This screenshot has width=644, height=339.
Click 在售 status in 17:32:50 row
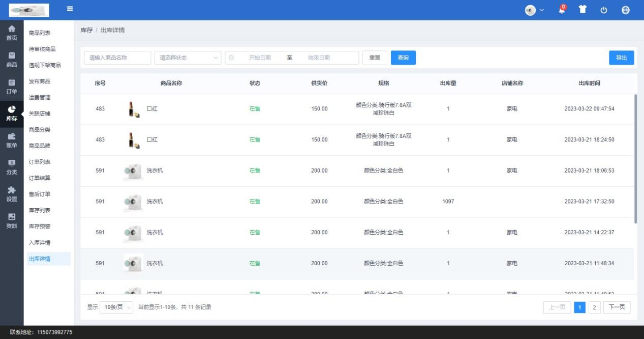pos(255,202)
